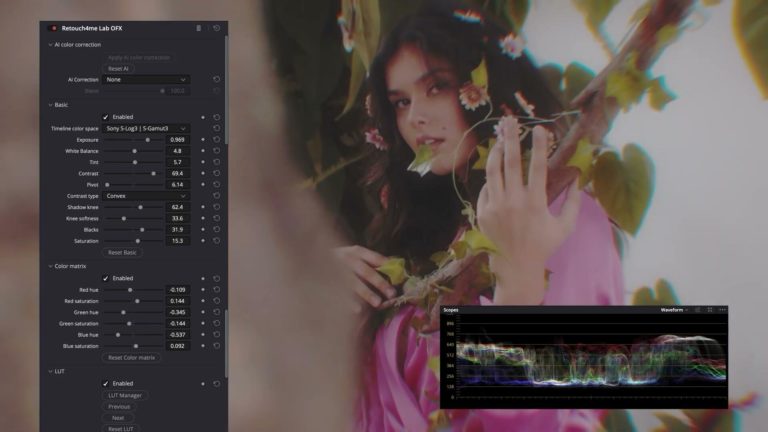Toggle the red Retouch4me Lab OFX enable switch
The image size is (768, 432).
click(x=53, y=28)
